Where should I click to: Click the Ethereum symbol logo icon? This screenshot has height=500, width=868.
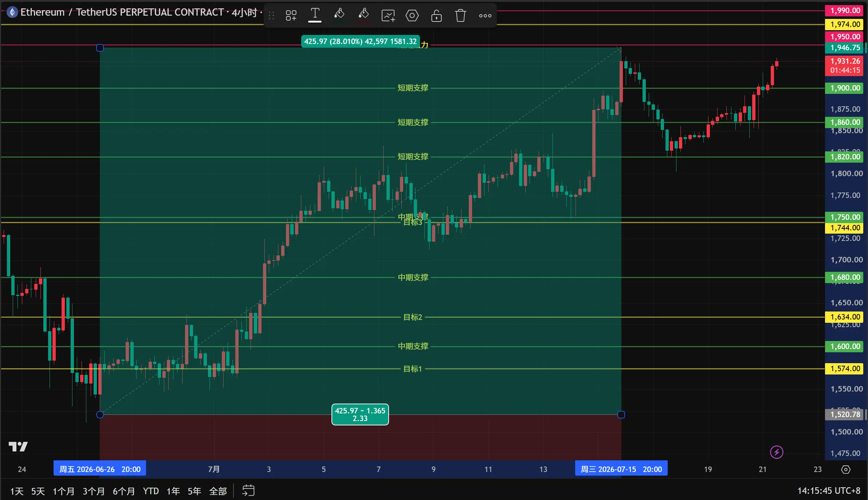click(12, 12)
